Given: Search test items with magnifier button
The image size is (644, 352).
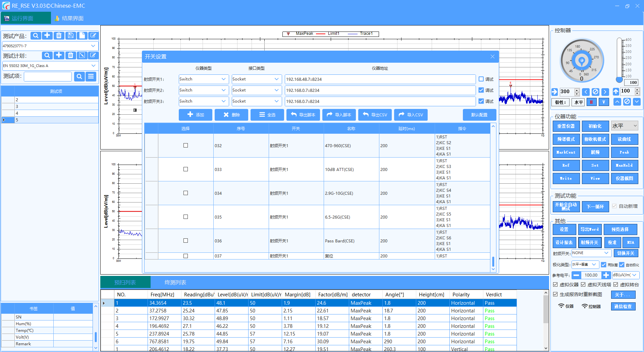Looking at the screenshot, I should click(79, 76).
